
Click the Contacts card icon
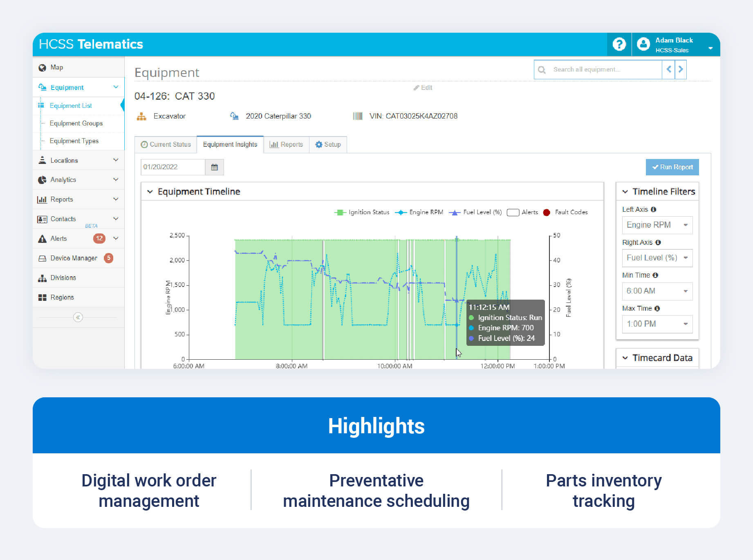[x=42, y=219]
